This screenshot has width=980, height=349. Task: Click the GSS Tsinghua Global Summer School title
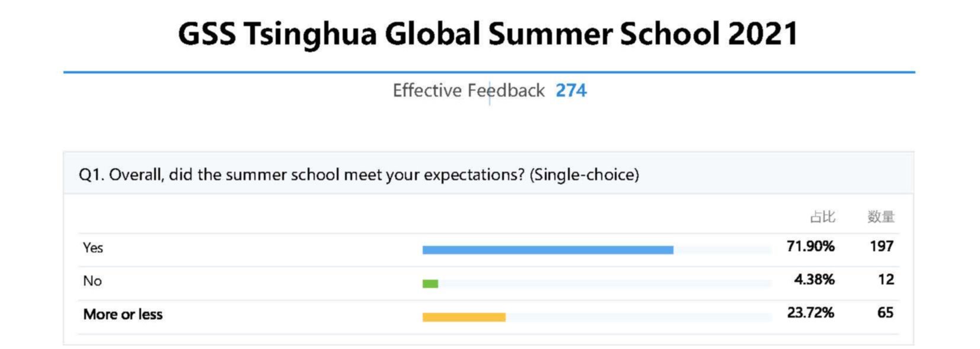[x=488, y=34]
